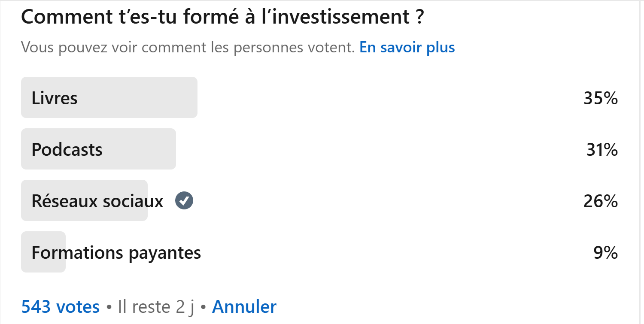Click the 26% result for Réseaux sociaux
This screenshot has width=644, height=324.
pyautogui.click(x=601, y=201)
